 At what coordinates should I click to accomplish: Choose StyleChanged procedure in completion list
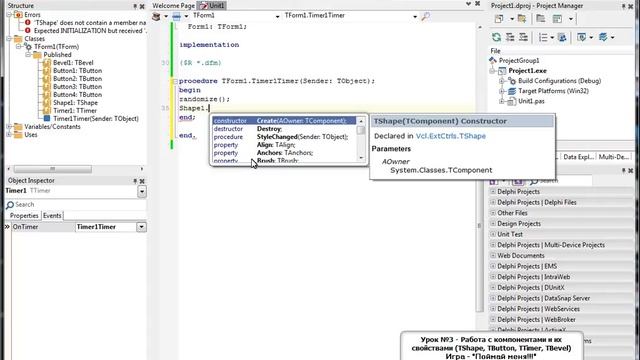click(284, 137)
